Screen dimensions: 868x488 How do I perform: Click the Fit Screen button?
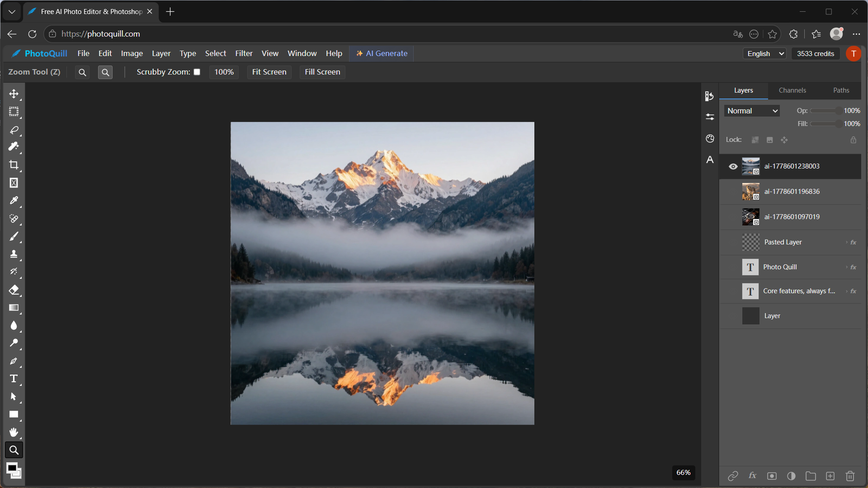pos(269,72)
